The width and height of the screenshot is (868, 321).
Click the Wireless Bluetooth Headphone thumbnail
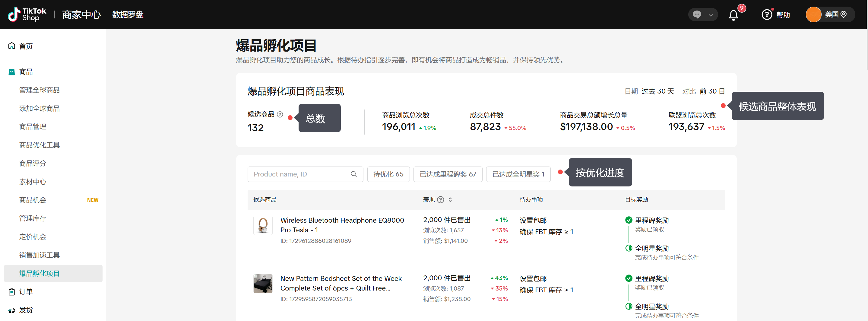coord(263,225)
